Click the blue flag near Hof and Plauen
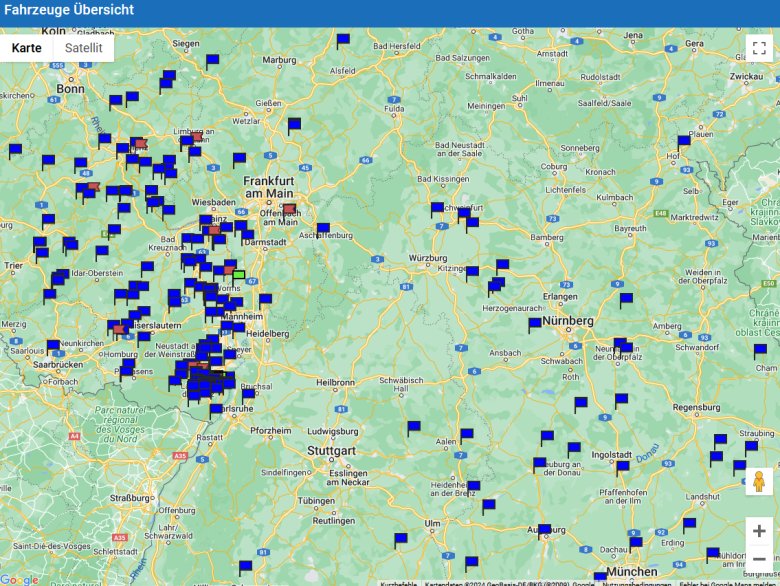 tap(684, 141)
